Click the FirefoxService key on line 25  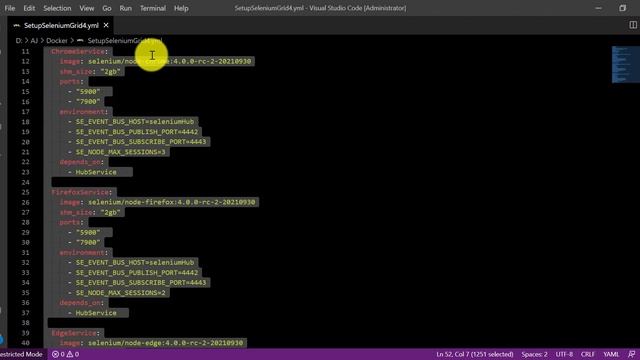(80, 192)
